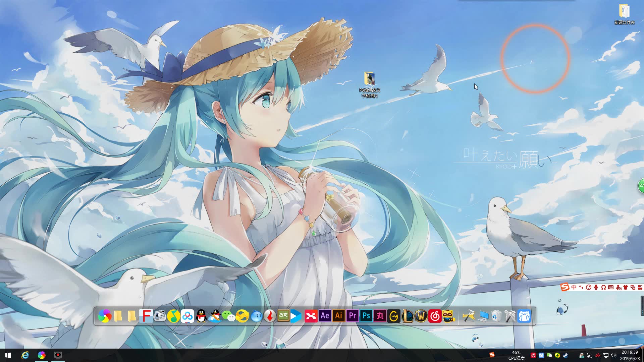Open Premiere Pro from the dock
Screen dimensions: 644x362
(x=353, y=316)
